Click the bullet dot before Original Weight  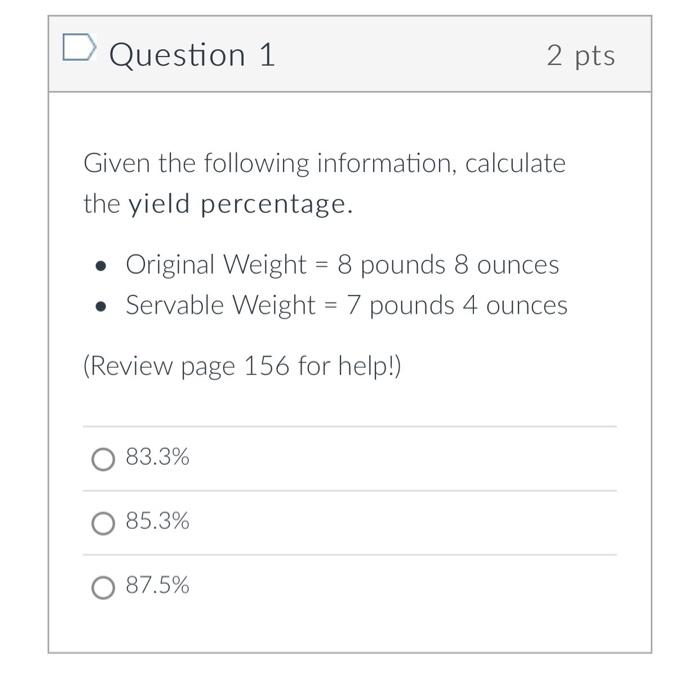tap(101, 266)
